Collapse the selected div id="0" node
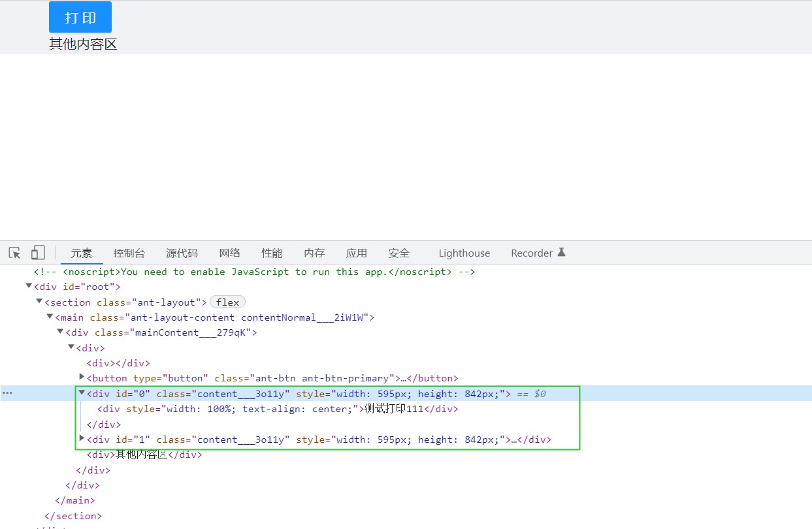Viewport: 812px width, 529px height. pyautogui.click(x=81, y=393)
